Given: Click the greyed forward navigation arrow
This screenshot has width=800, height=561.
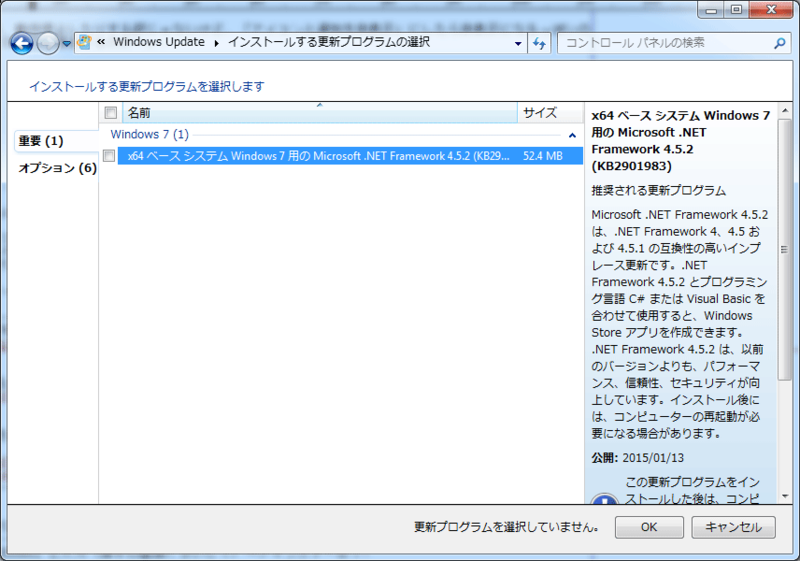Looking at the screenshot, I should [x=48, y=43].
